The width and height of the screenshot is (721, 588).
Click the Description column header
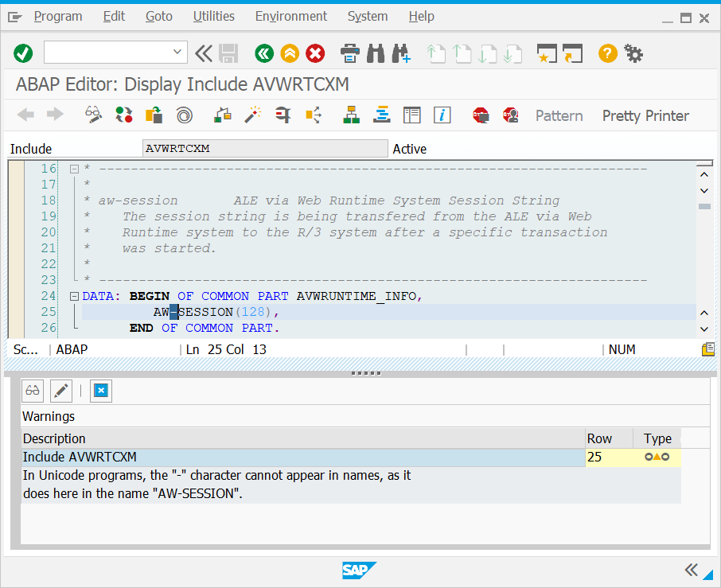[303, 438]
